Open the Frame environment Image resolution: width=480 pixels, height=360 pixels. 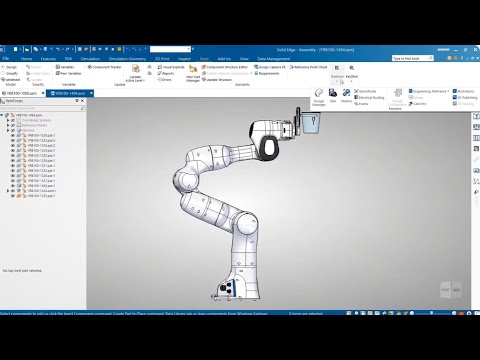[x=361, y=104]
